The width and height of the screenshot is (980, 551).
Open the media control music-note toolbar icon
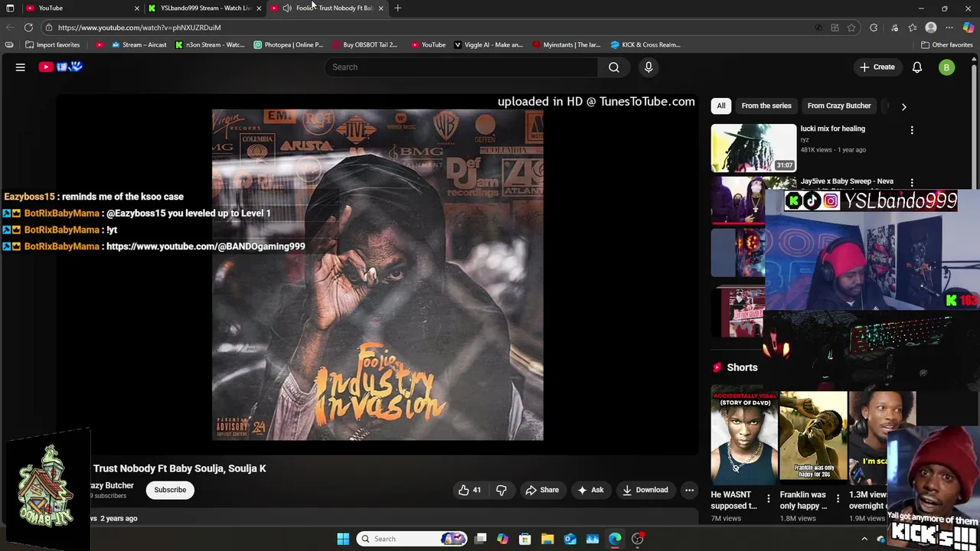894,28
